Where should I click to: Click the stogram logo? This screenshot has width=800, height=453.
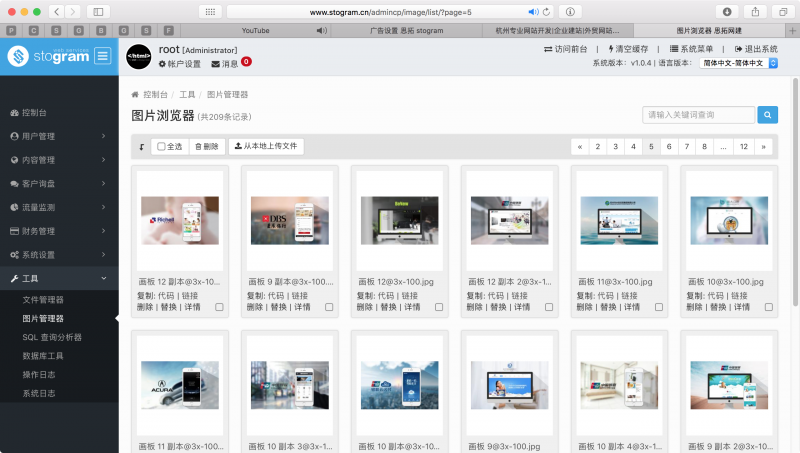(x=48, y=56)
